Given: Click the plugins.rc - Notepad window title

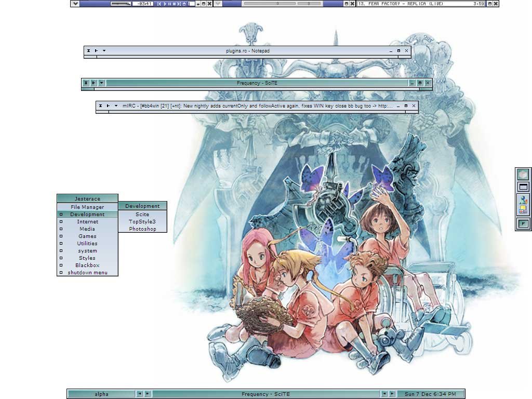Looking at the screenshot, I should pos(248,51).
